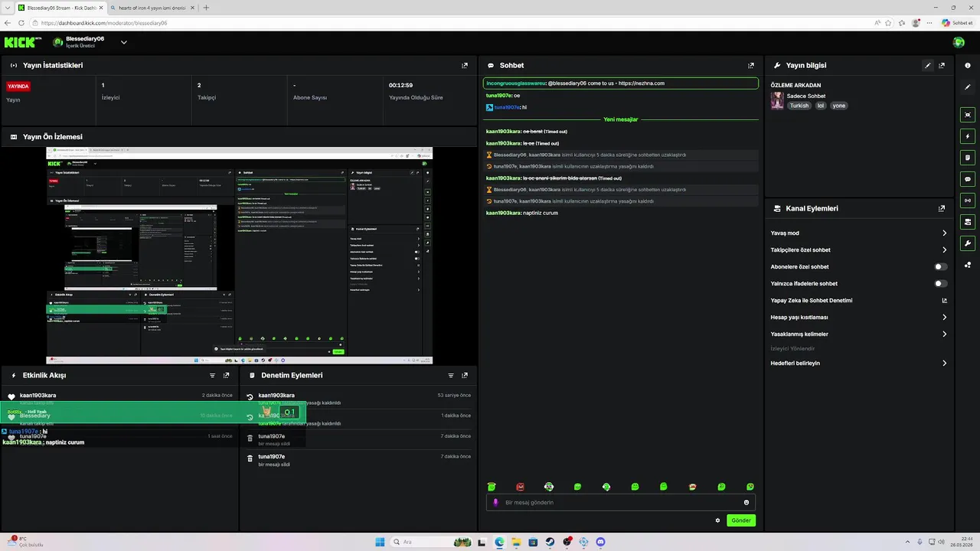Open the emoji picker in message box
This screenshot has height=551, width=980.
pyautogui.click(x=746, y=503)
